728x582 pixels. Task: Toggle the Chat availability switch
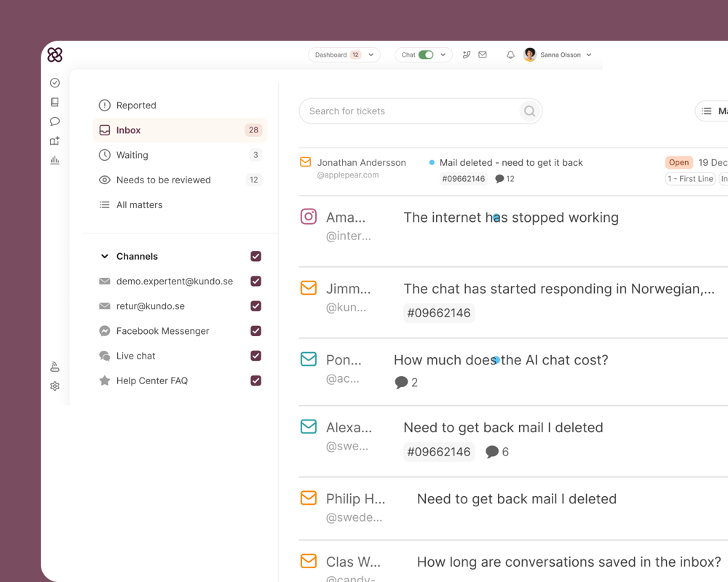[x=426, y=55]
